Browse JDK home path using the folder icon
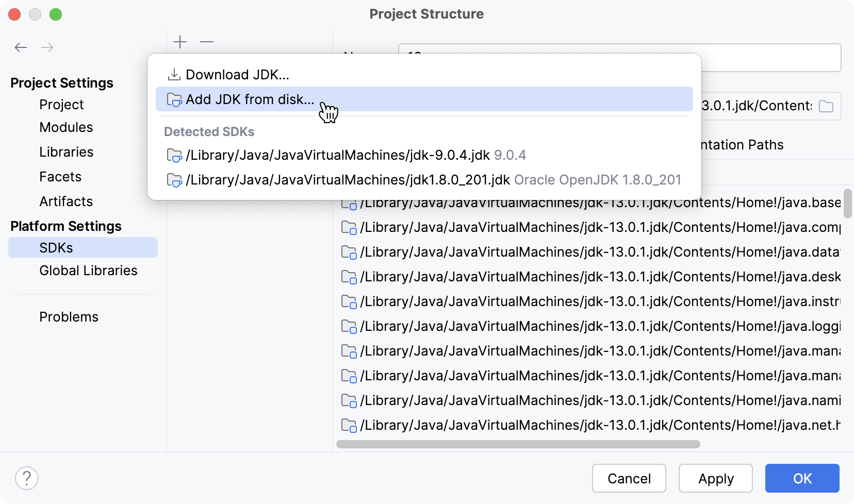Image resolution: width=854 pixels, height=504 pixels. [826, 106]
